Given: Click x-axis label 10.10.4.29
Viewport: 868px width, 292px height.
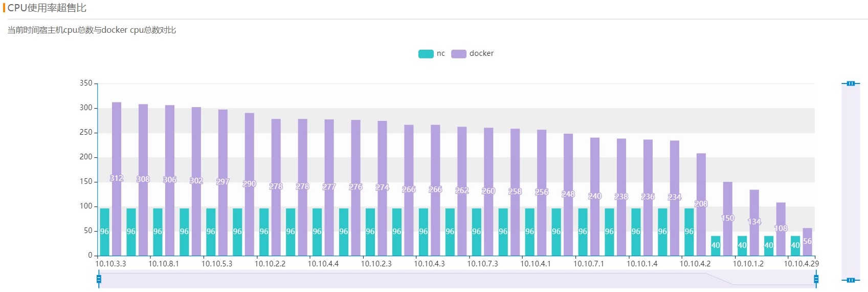Looking at the screenshot, I should 802,264.
